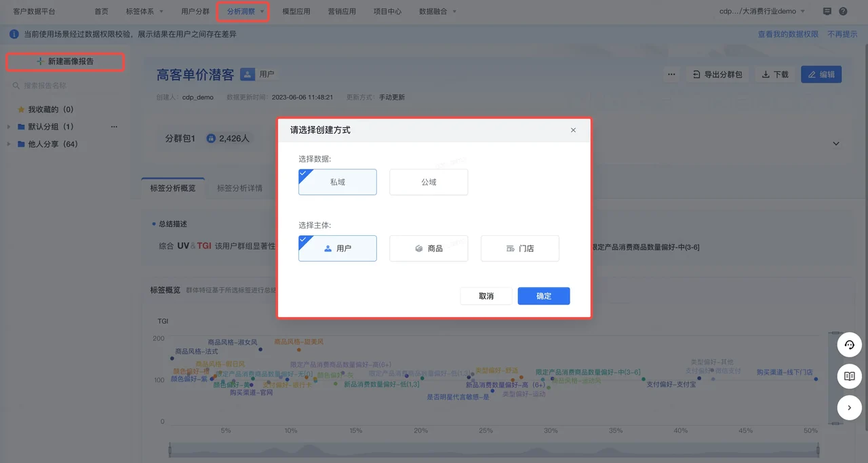Open the 用户分群 menu item
The width and height of the screenshot is (868, 463).
tap(195, 12)
